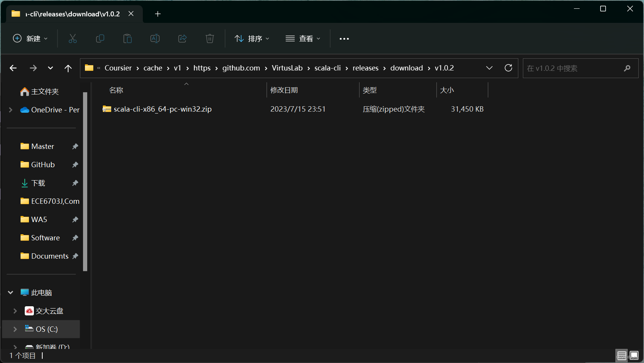644x363 pixels.
Task: Switch to large icons view in the status bar
Action: [633, 355]
